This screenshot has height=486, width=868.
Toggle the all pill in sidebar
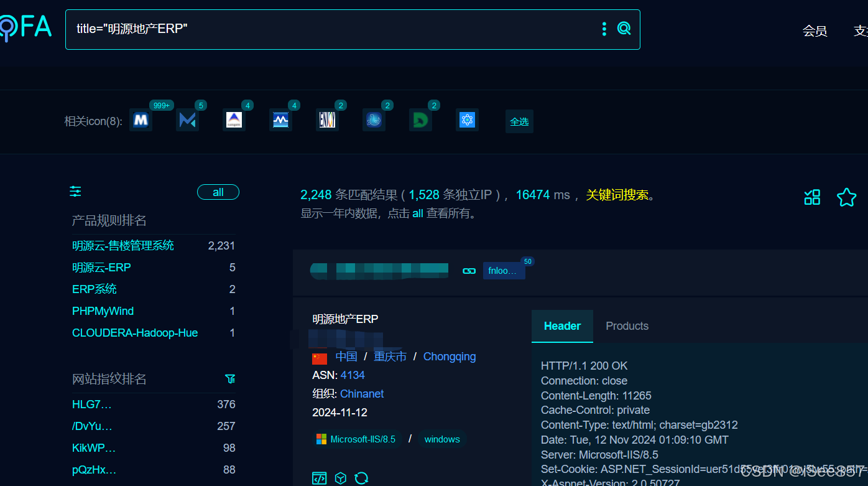(x=218, y=192)
